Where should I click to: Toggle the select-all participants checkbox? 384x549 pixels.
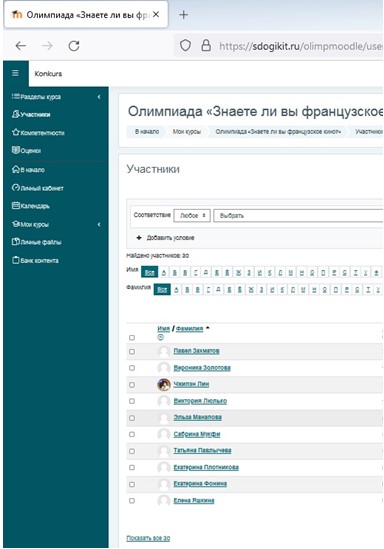(132, 338)
